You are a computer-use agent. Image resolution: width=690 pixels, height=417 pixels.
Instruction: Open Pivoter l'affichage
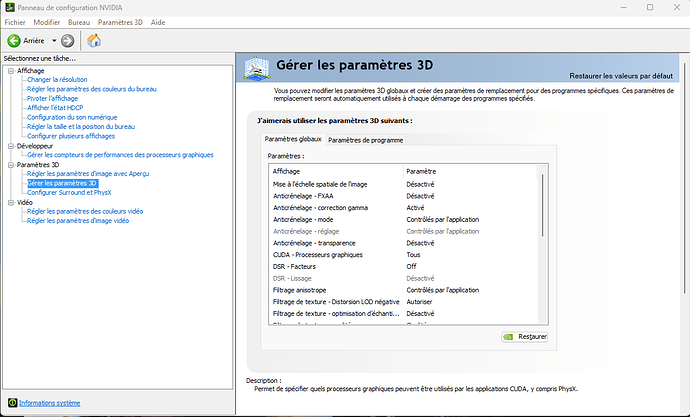(52, 99)
